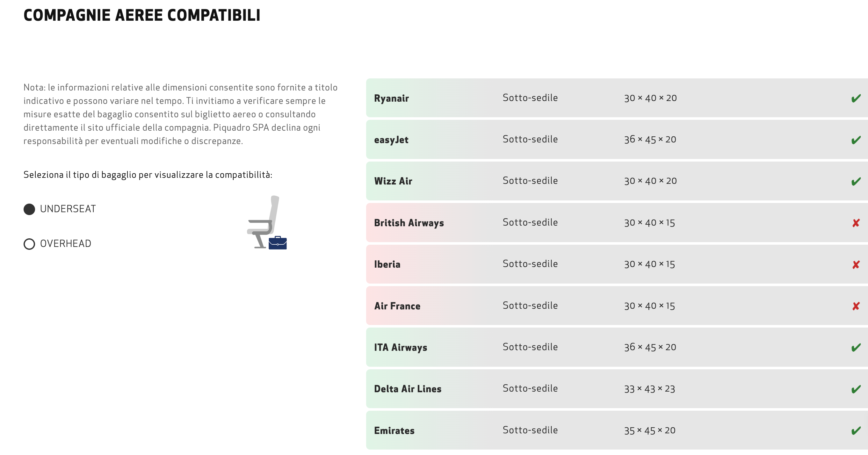Click the green checkmark for Wizz Air
Screen dimensions: 868x455
[856, 181]
